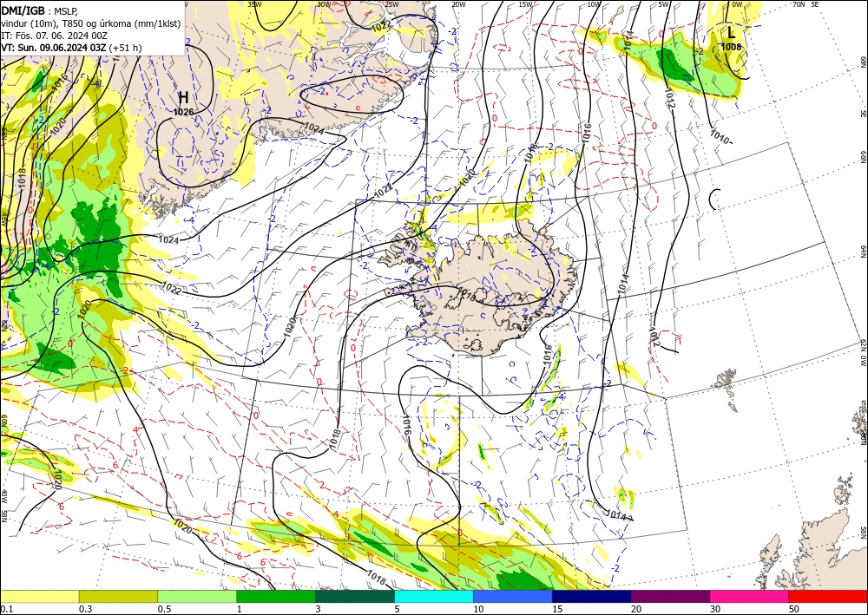Click the legend value 0.3
The image size is (868, 615).
[85, 609]
